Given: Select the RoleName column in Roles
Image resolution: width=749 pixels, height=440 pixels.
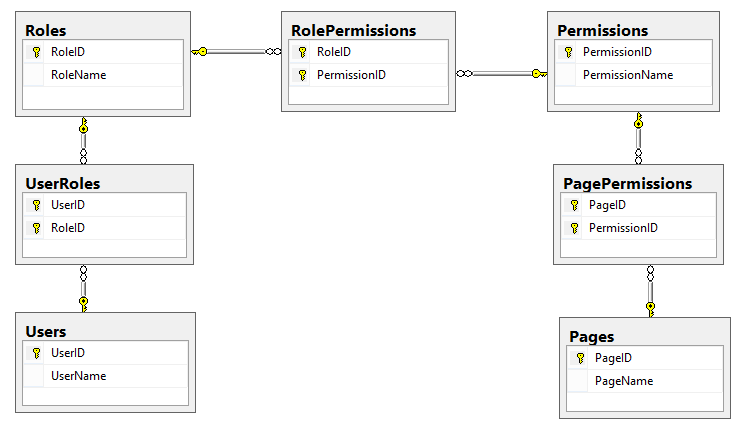Looking at the screenshot, I should 78,75.
